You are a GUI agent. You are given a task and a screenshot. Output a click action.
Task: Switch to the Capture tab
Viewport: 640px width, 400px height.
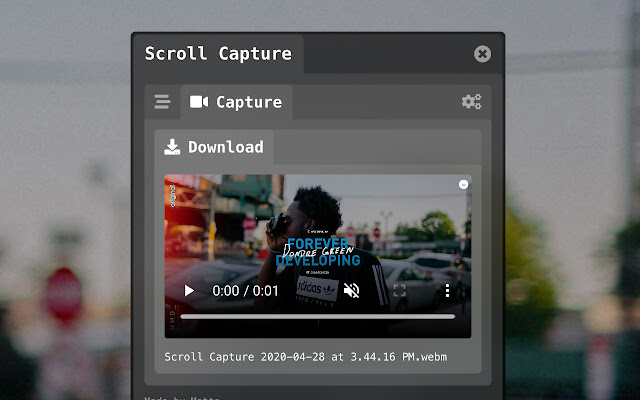pos(236,102)
